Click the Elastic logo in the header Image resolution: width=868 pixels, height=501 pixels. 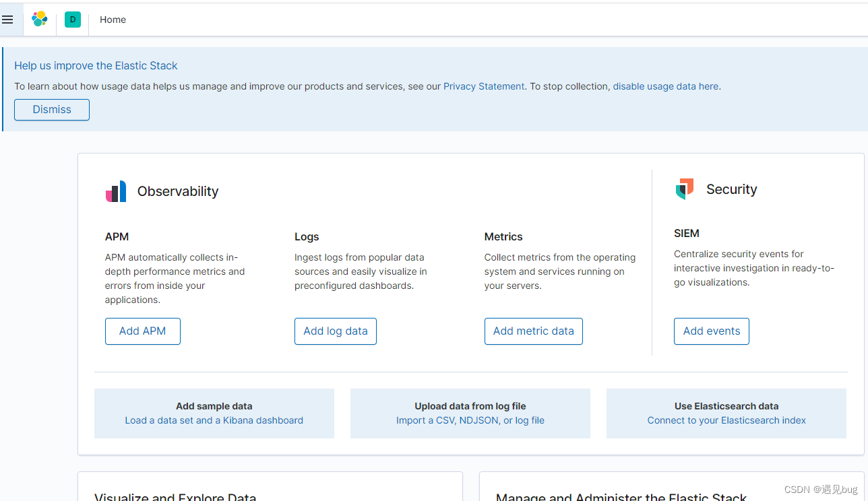[x=39, y=20]
